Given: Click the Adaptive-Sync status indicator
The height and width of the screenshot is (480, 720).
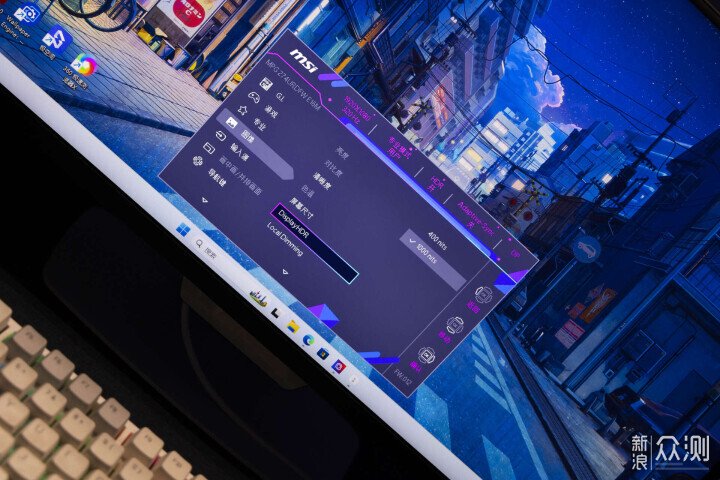Looking at the screenshot, I should (x=475, y=219).
